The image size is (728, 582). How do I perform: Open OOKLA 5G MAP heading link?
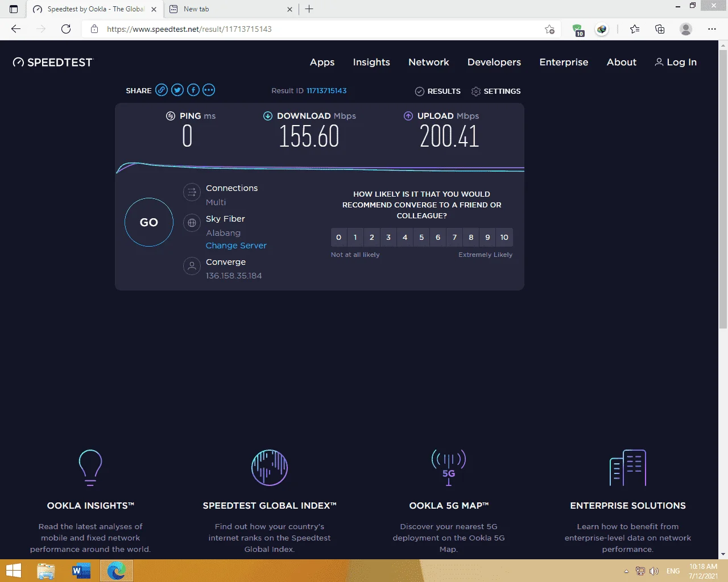pyautogui.click(x=449, y=506)
